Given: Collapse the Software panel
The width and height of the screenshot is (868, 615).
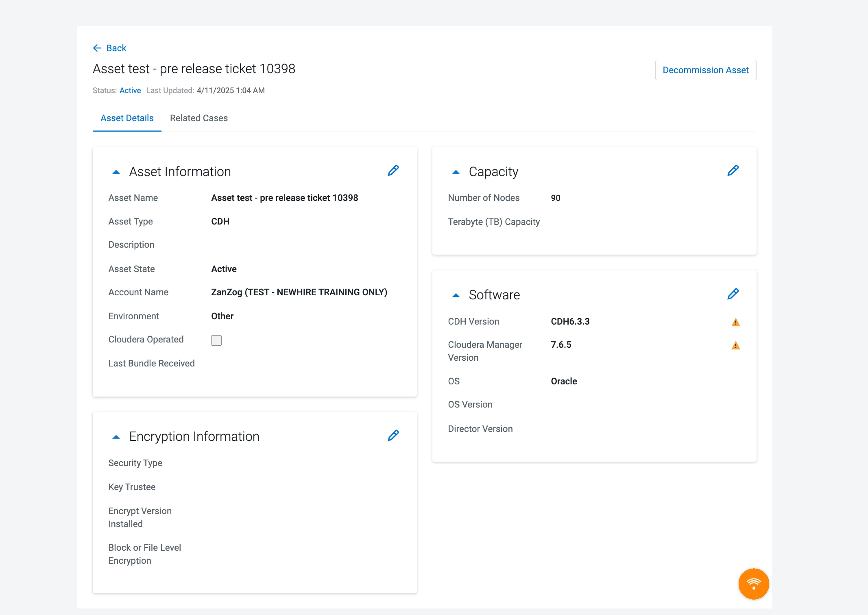Looking at the screenshot, I should pyautogui.click(x=456, y=295).
